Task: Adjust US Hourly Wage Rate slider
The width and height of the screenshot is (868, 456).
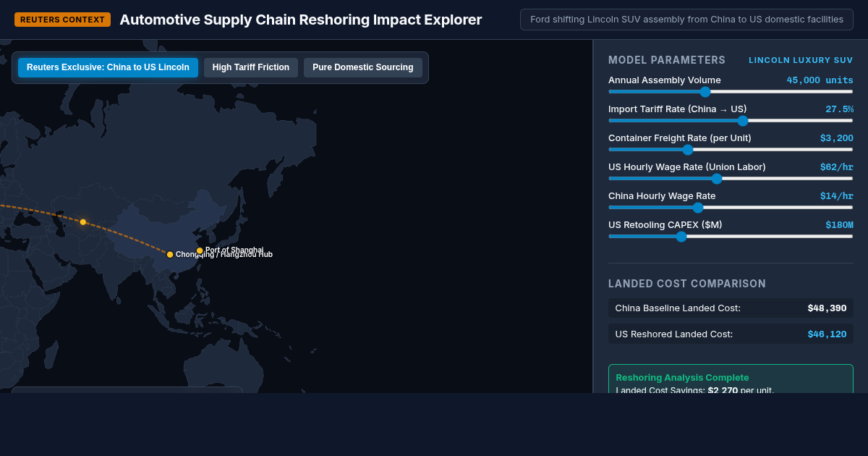Action: [x=731, y=178]
